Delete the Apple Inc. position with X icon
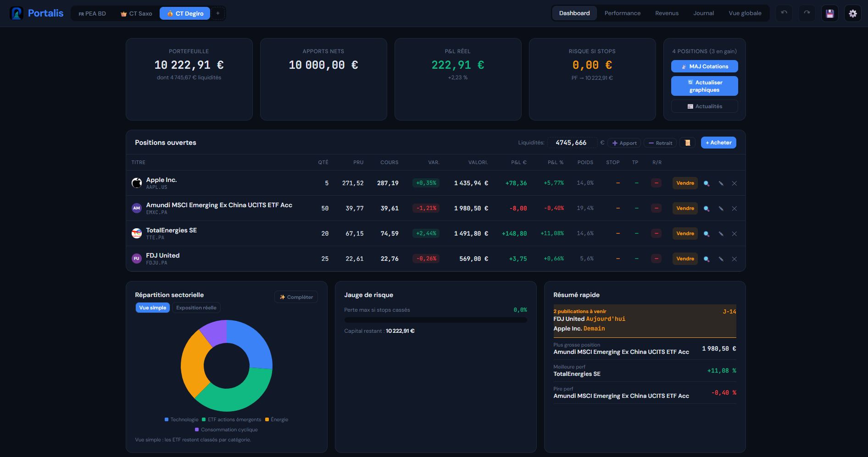868x457 pixels. 734,183
